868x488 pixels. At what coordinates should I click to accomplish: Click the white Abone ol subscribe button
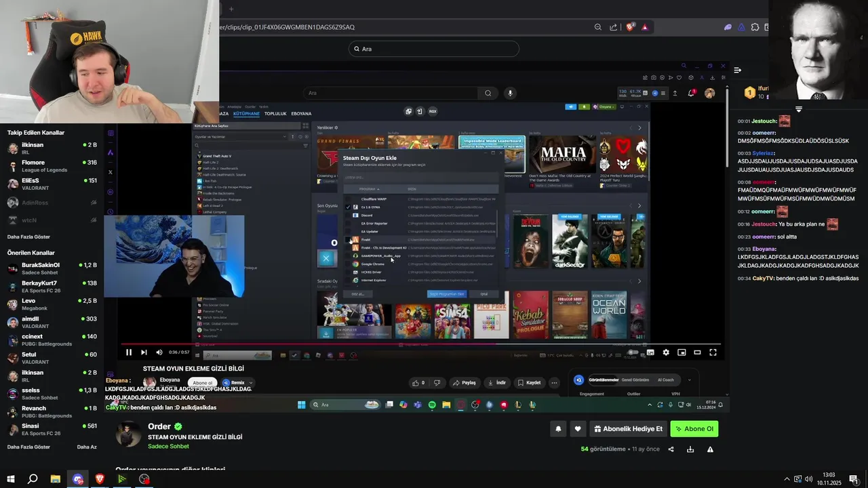tap(202, 383)
